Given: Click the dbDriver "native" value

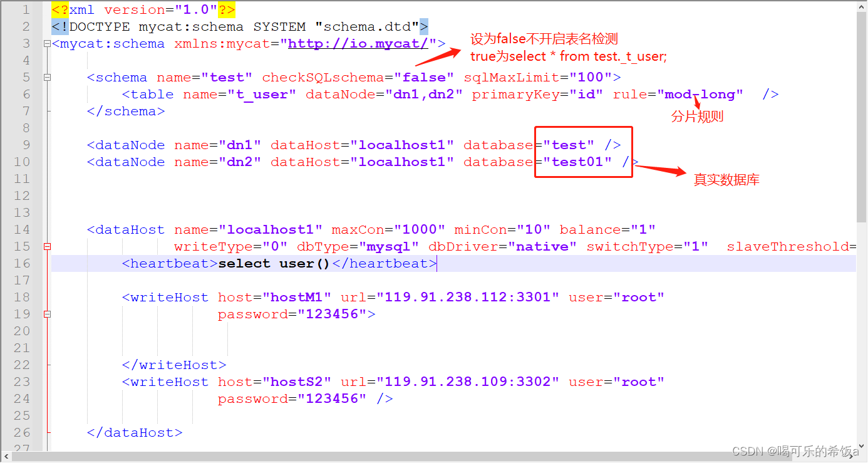Looking at the screenshot, I should point(542,247).
